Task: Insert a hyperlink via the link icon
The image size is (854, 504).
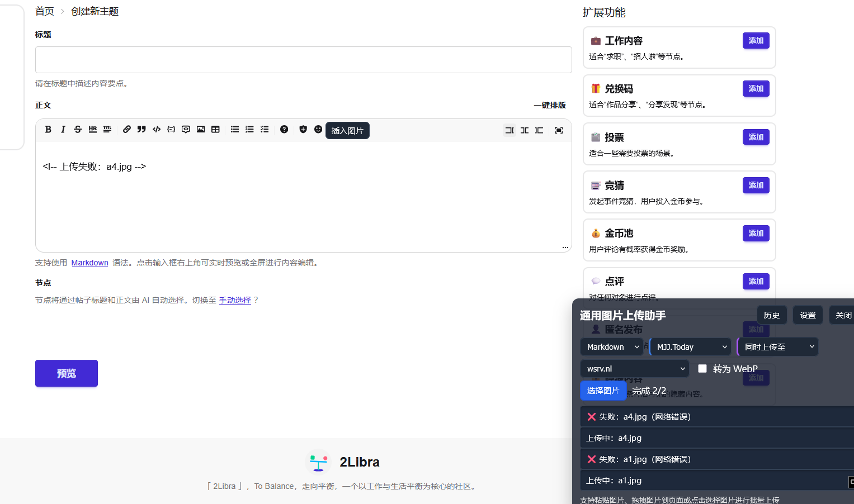Action: 127,130
